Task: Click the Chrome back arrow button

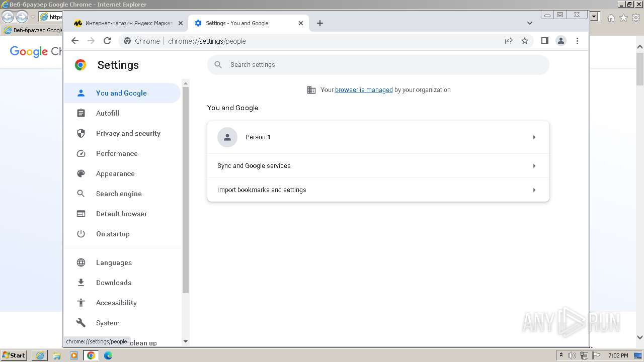Action: (75, 41)
